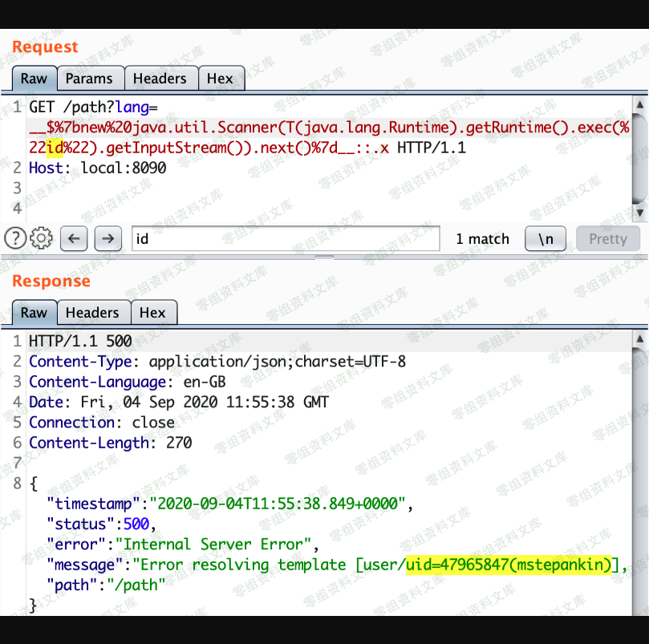Viewport: 649px width, 644px height.
Task: Switch to request Params tab
Action: click(x=89, y=79)
